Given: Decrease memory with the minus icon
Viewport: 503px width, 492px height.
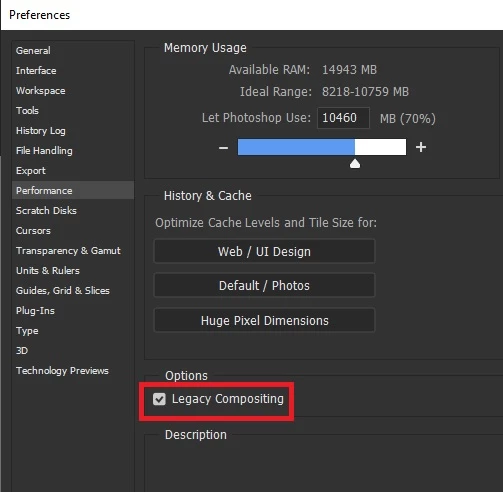Looking at the screenshot, I should coord(223,147).
